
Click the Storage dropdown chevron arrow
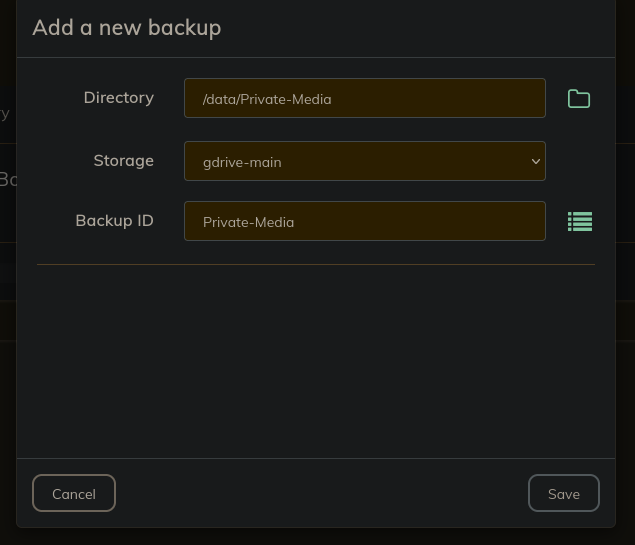coord(535,161)
